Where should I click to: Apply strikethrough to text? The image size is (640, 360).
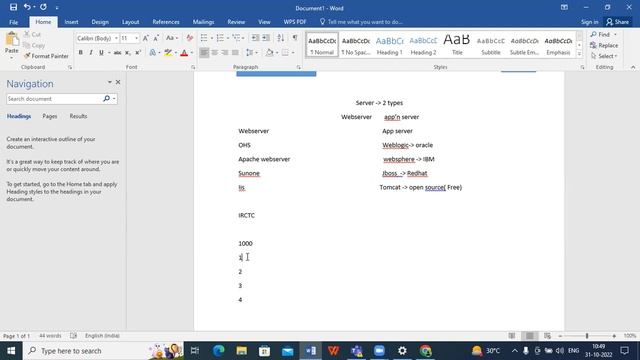[x=117, y=53]
